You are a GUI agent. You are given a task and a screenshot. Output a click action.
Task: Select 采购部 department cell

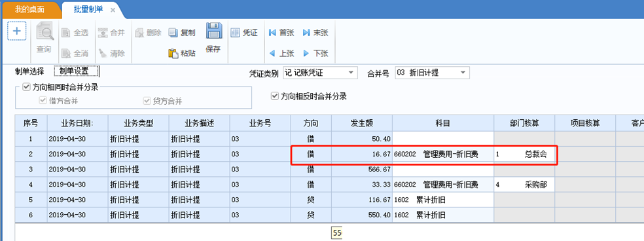tap(524, 185)
